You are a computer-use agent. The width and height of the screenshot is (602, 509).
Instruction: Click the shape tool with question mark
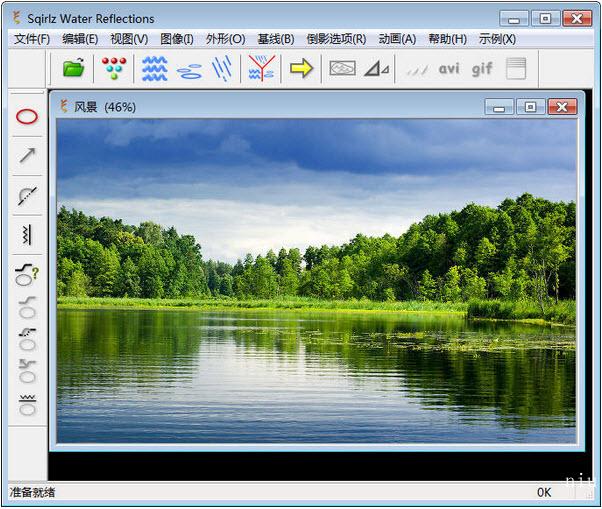27,274
